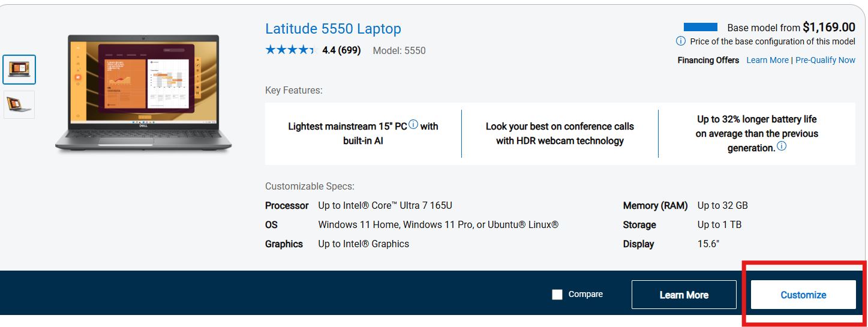Select the angled-view laptop thumbnail
Viewport: 868px width, 327px height.
pyautogui.click(x=19, y=104)
